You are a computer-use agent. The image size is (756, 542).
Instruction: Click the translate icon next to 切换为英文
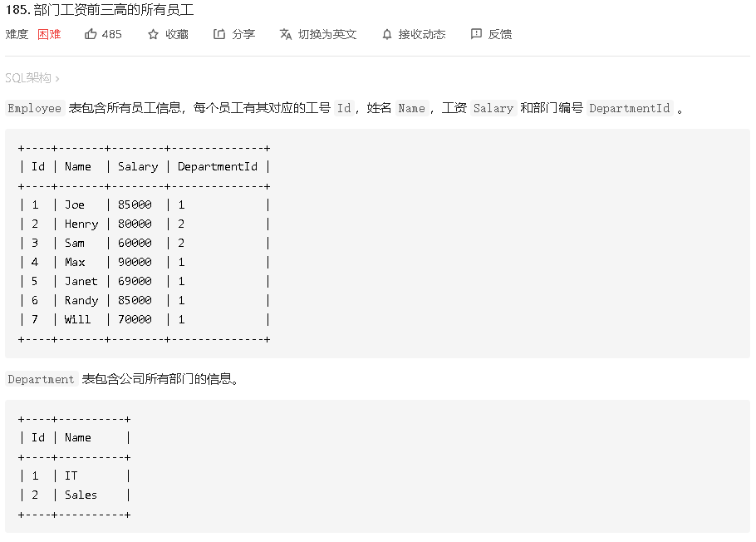286,35
